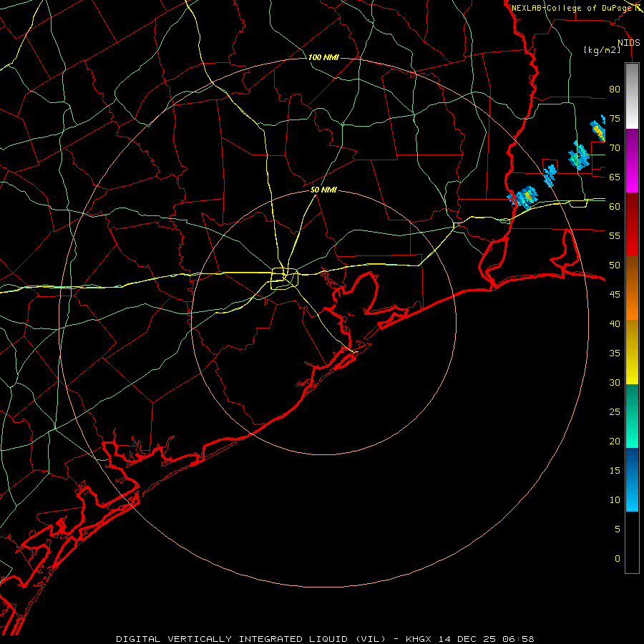The image size is (644, 644).
Task: Click the radar echo on the thick red state border
Action: pyautogui.click(x=523, y=197)
